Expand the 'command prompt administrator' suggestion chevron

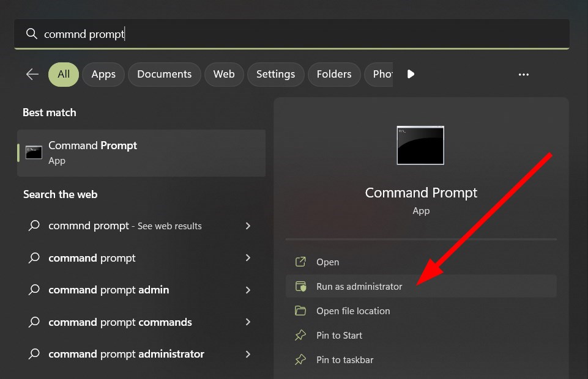(x=248, y=354)
